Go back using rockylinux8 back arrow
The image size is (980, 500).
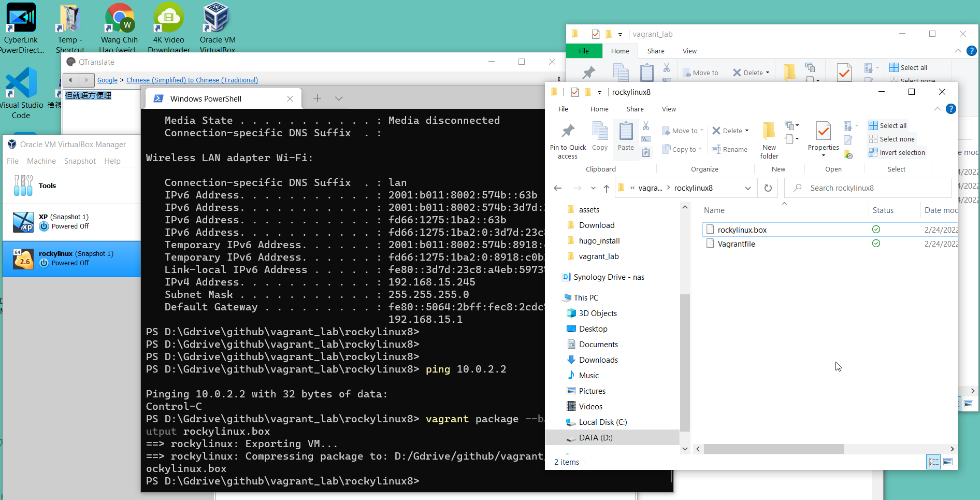[x=558, y=188]
